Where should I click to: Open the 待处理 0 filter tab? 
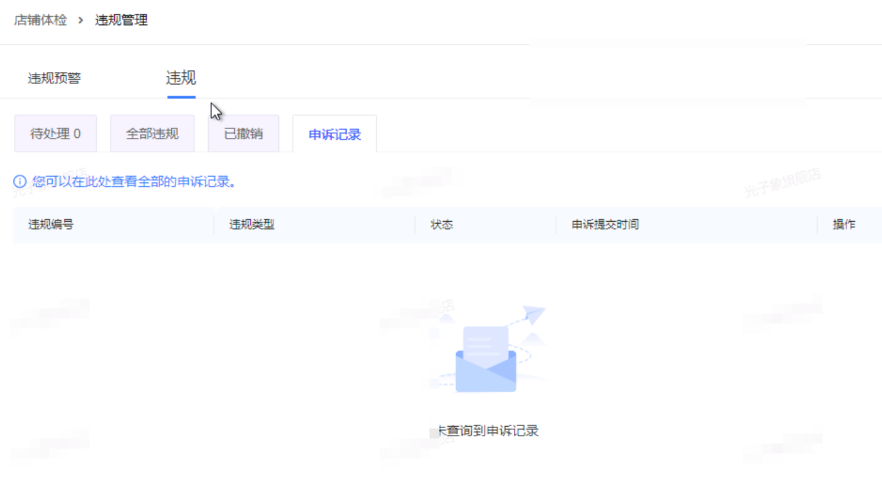click(x=56, y=133)
